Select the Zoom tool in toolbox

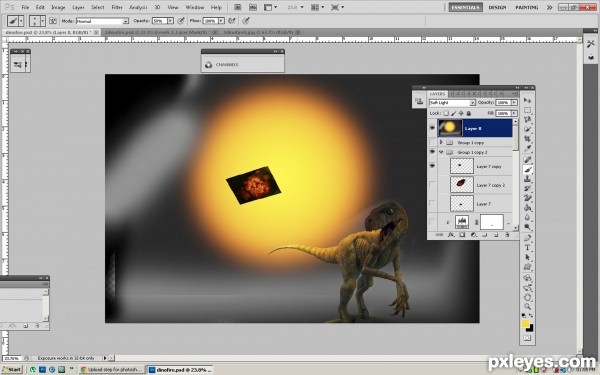point(527,307)
